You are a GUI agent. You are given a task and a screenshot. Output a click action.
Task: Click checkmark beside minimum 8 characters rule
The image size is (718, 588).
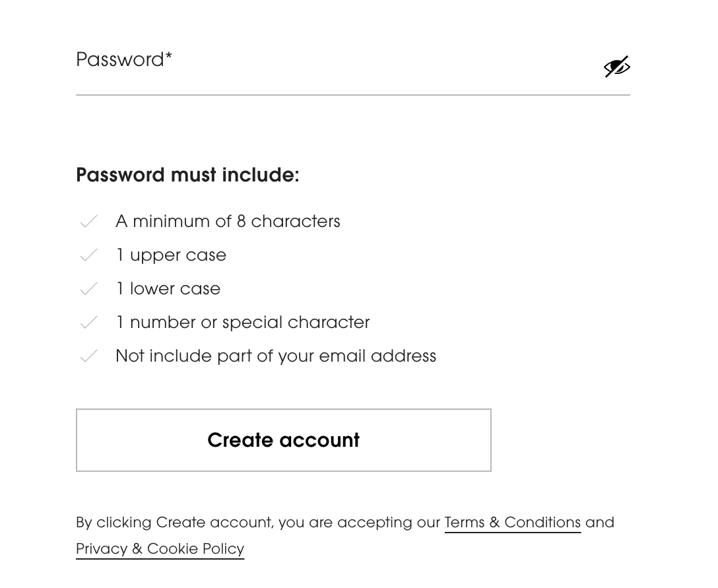point(88,222)
